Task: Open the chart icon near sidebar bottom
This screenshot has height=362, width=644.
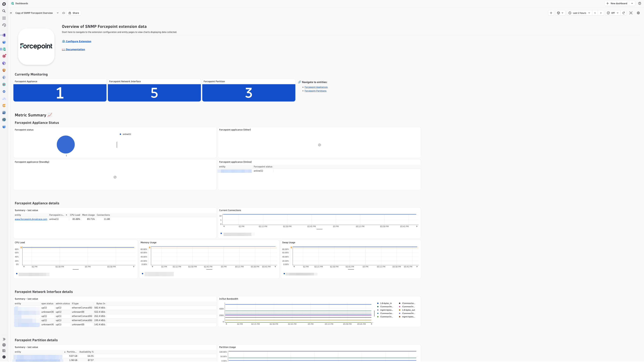Action: [4, 351]
